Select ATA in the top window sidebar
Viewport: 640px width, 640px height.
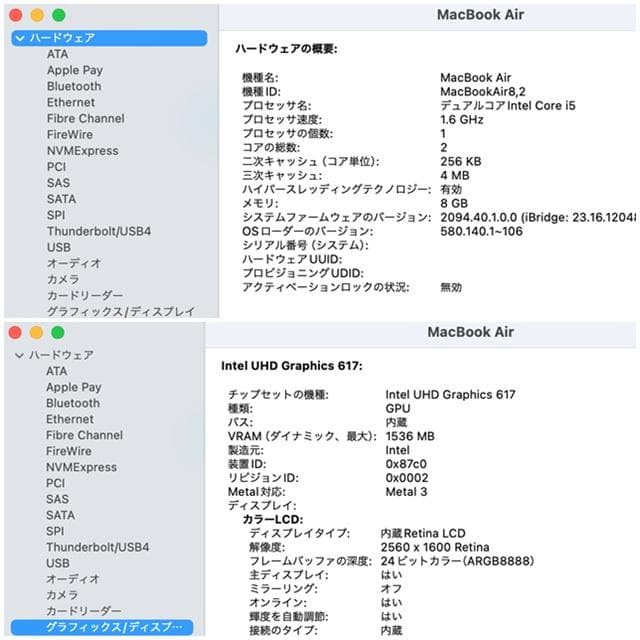(58, 54)
